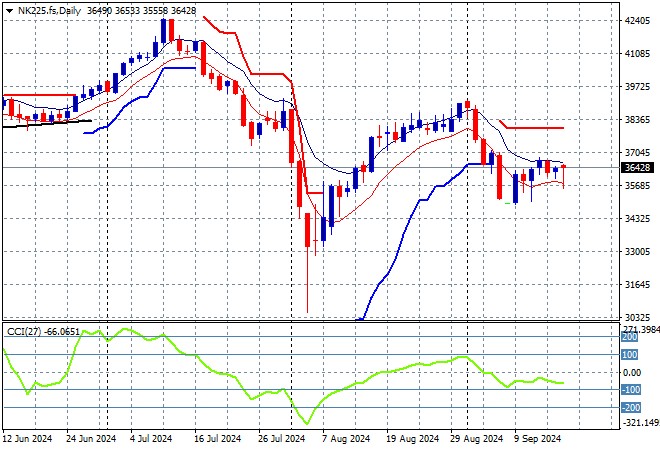The image size is (660, 450).
Task: Click the triangle arrow beside NK225.fs chart title
Action: [x=9, y=11]
